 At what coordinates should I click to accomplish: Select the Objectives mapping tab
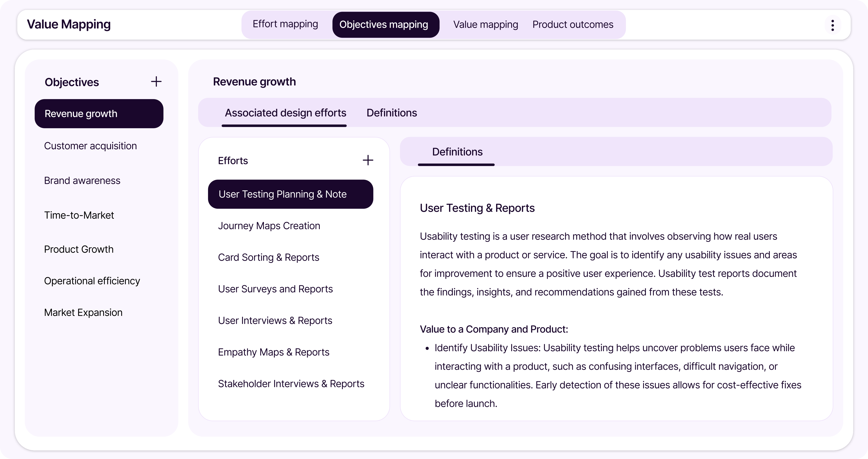pyautogui.click(x=383, y=25)
